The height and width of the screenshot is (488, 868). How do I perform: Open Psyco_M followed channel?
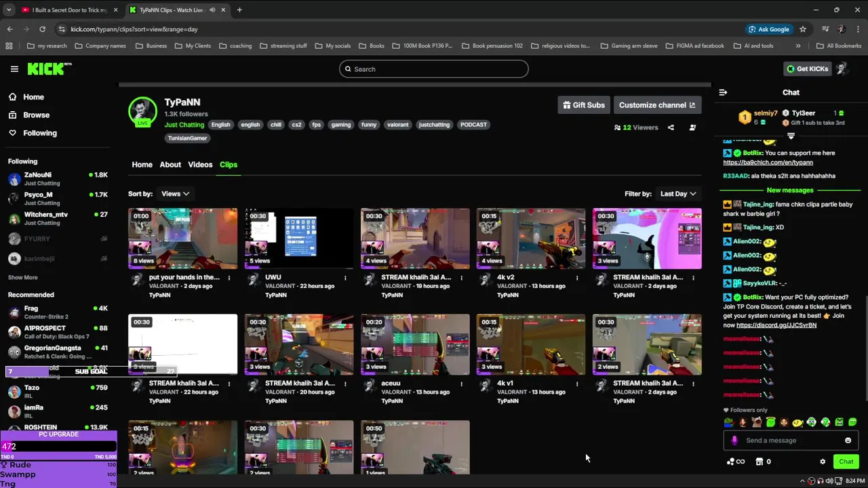58,199
